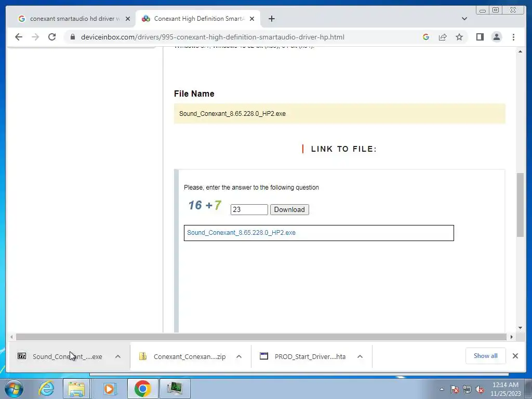Open clock showing 12:14 AM
This screenshot has width=532, height=399.
coord(506,389)
